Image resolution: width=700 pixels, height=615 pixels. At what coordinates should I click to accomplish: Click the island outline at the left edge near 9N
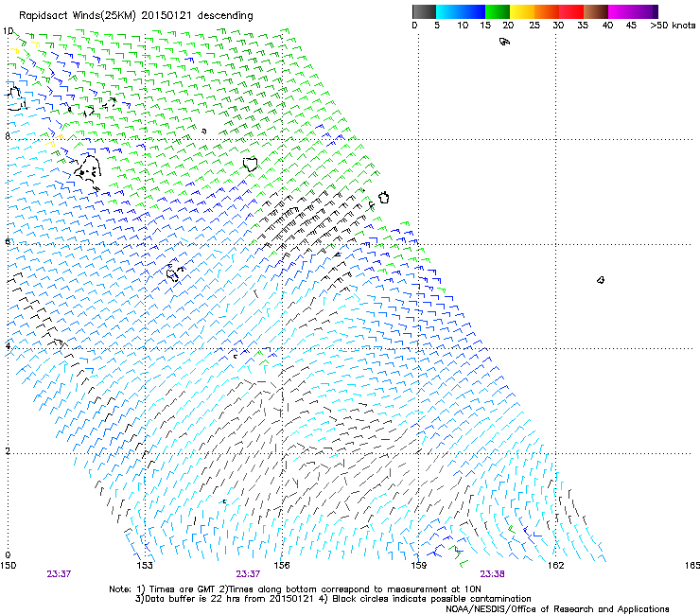pos(15,98)
